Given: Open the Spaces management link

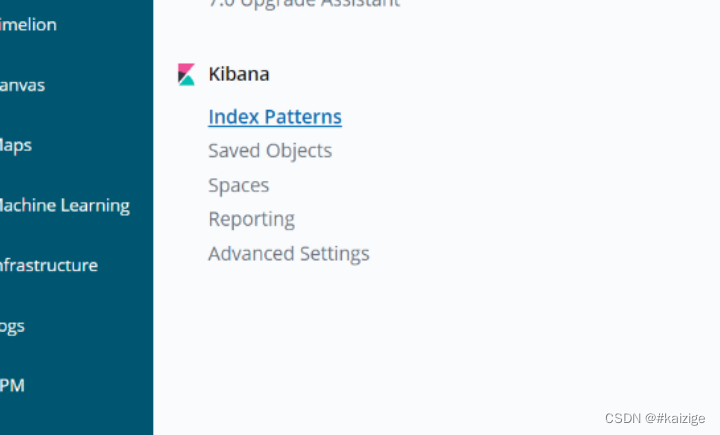Looking at the screenshot, I should (x=238, y=186).
